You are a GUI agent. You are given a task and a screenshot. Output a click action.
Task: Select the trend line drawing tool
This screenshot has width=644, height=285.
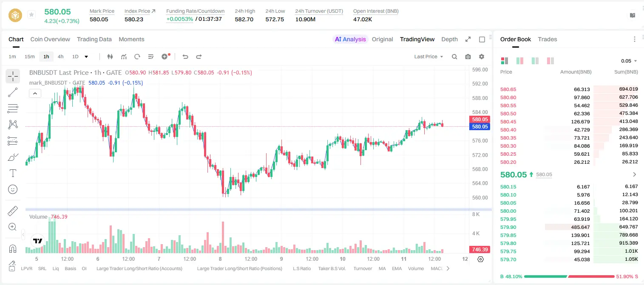pyautogui.click(x=13, y=92)
